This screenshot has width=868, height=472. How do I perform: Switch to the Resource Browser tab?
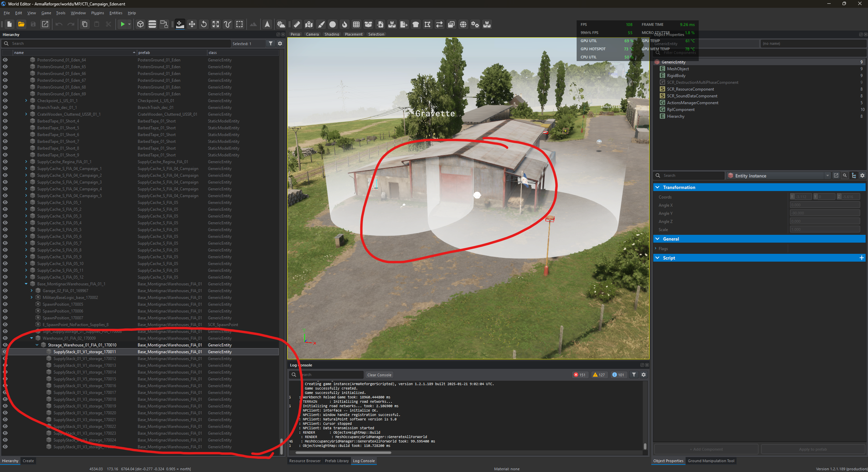coord(305,461)
